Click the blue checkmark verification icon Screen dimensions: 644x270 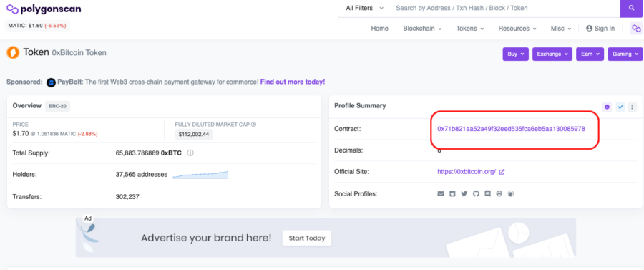pos(620,107)
